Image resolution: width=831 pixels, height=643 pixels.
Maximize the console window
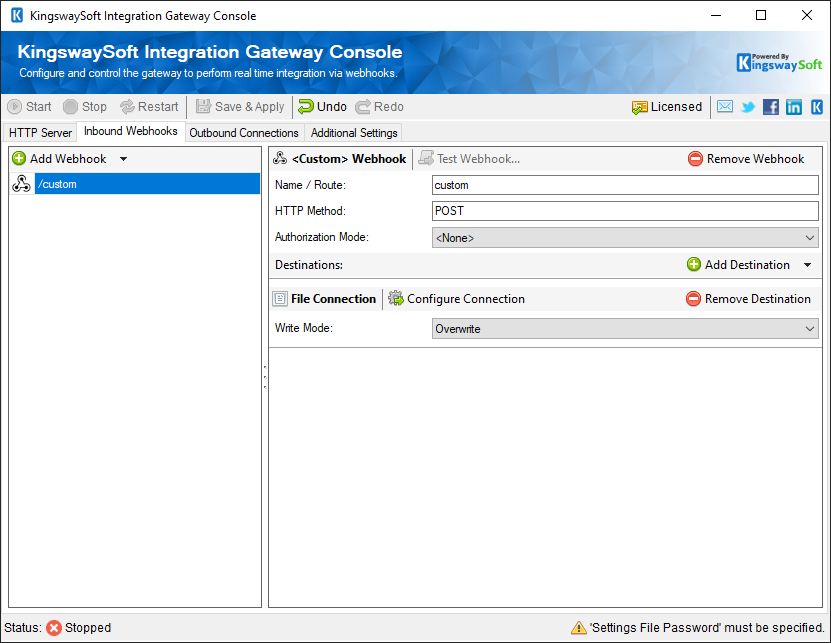(761, 15)
